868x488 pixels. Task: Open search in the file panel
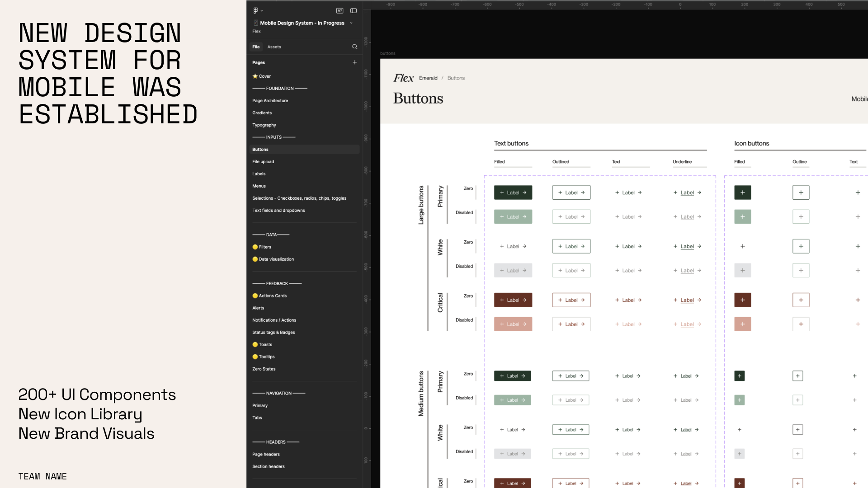[354, 47]
